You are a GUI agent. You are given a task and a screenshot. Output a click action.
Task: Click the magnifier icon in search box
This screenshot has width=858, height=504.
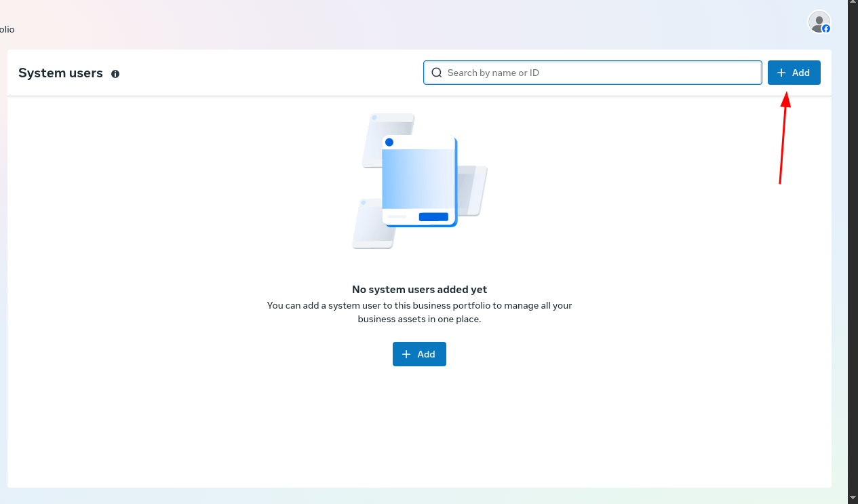[437, 73]
